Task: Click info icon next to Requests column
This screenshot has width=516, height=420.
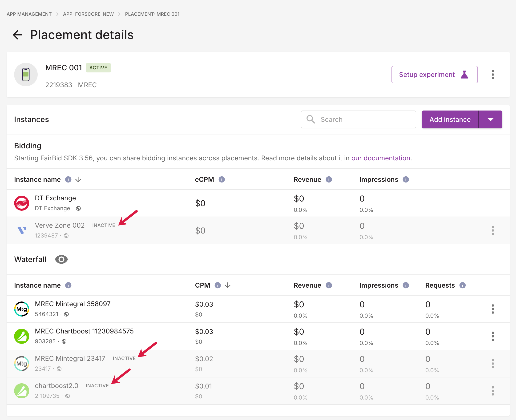Action: click(462, 285)
